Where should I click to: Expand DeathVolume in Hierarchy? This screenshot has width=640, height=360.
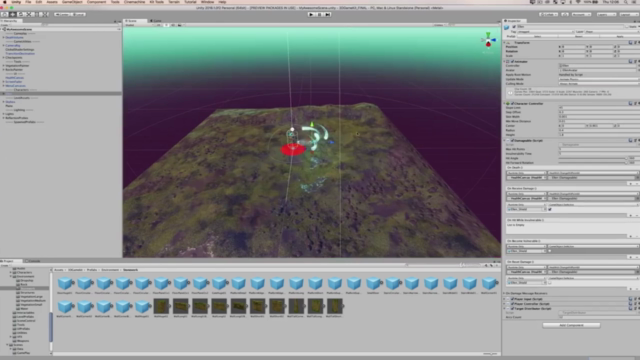point(4,38)
